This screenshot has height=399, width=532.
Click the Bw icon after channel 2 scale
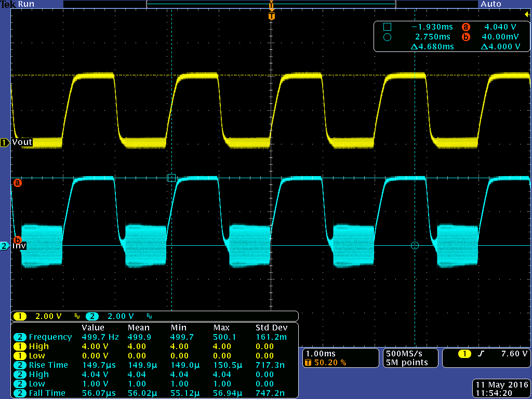(x=150, y=317)
